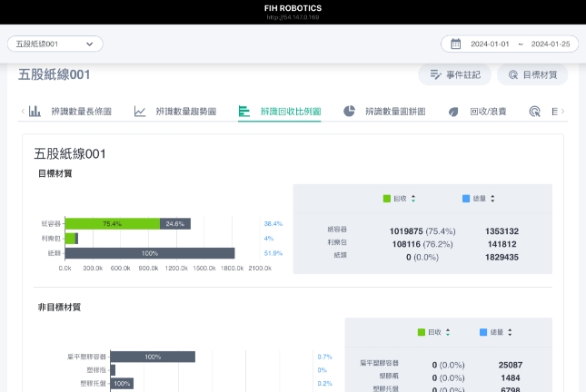Select the start date 2024-01-01 field
The image size is (586, 392).
pyautogui.click(x=489, y=44)
